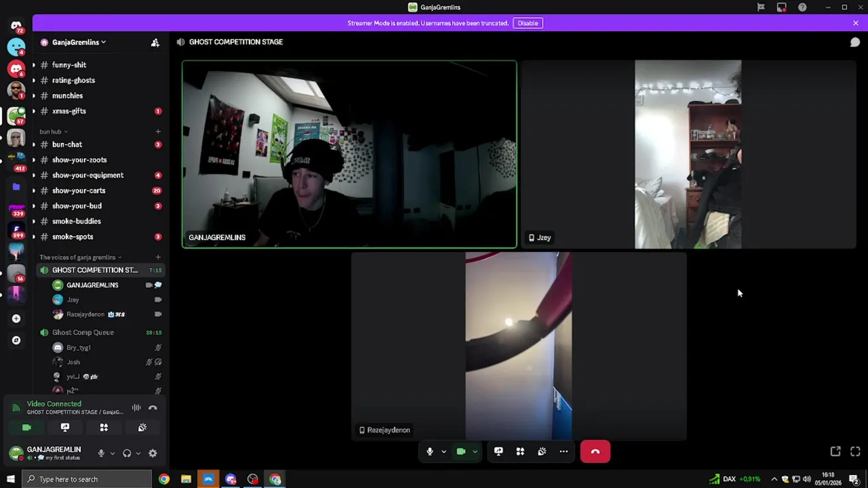Launch activities from the call bar

(x=520, y=451)
